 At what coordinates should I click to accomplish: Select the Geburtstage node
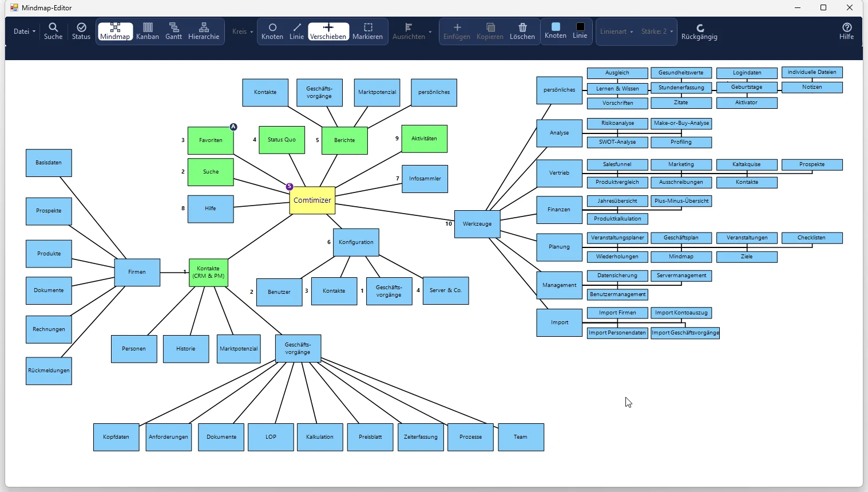click(747, 87)
